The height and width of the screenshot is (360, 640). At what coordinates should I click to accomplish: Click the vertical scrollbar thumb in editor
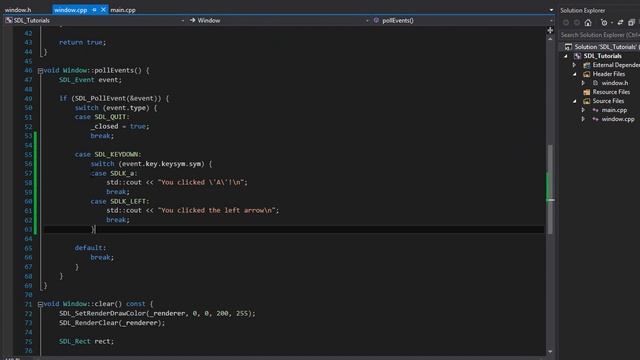click(550, 189)
